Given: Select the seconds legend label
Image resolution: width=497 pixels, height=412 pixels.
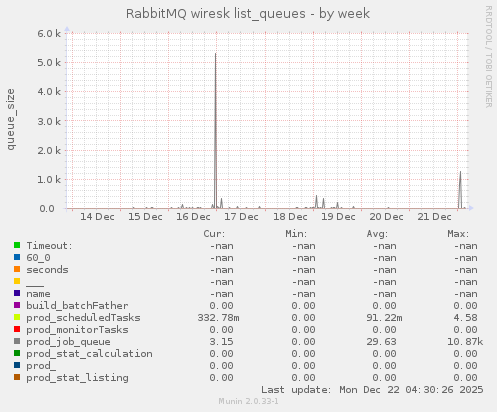Looking at the screenshot, I should (x=47, y=270).
